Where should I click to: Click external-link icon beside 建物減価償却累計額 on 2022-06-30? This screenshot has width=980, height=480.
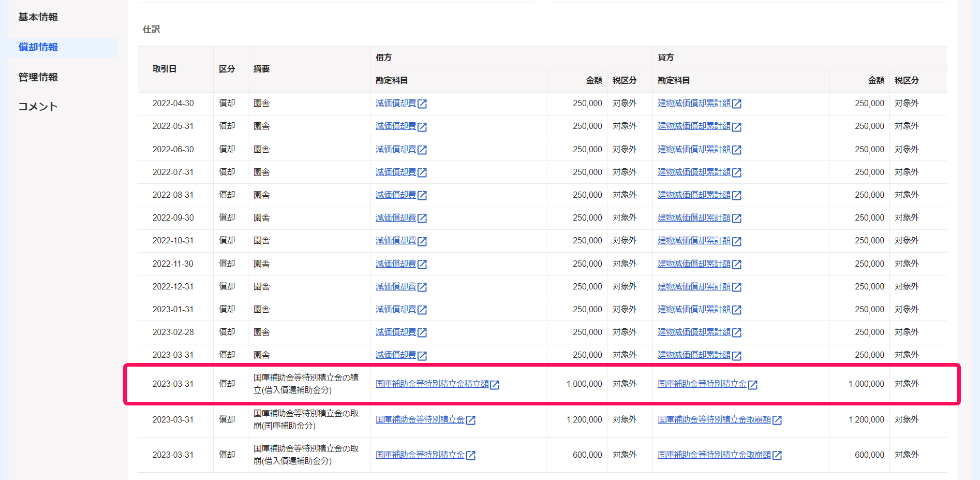pos(737,150)
